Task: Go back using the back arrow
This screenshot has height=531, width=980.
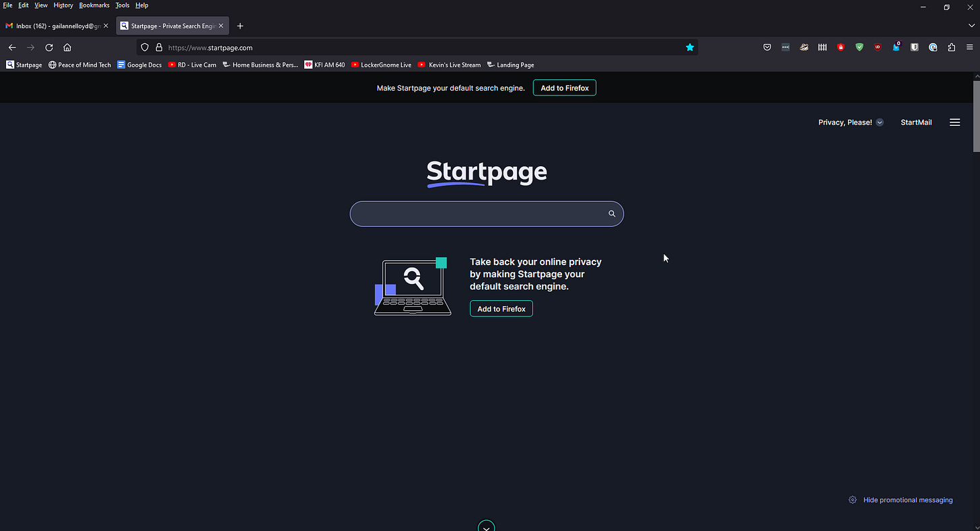Action: point(12,48)
